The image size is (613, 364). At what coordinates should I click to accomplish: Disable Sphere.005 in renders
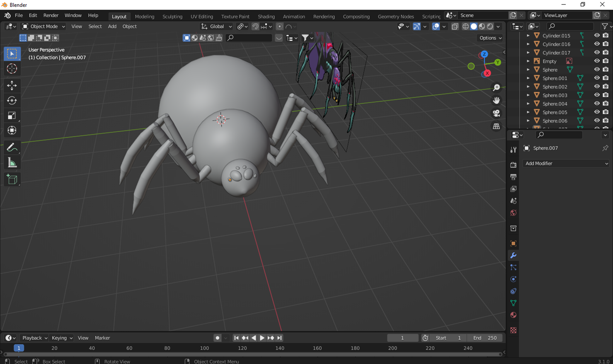pos(606,112)
